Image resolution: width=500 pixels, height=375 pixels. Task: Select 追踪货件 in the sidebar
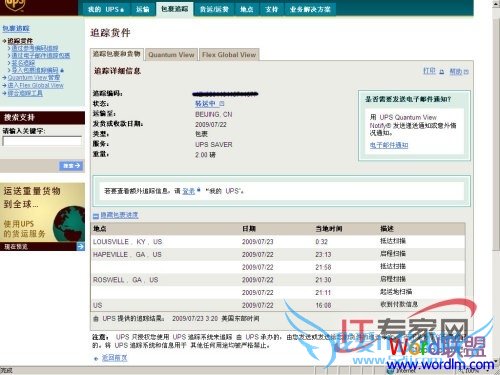(x=20, y=41)
